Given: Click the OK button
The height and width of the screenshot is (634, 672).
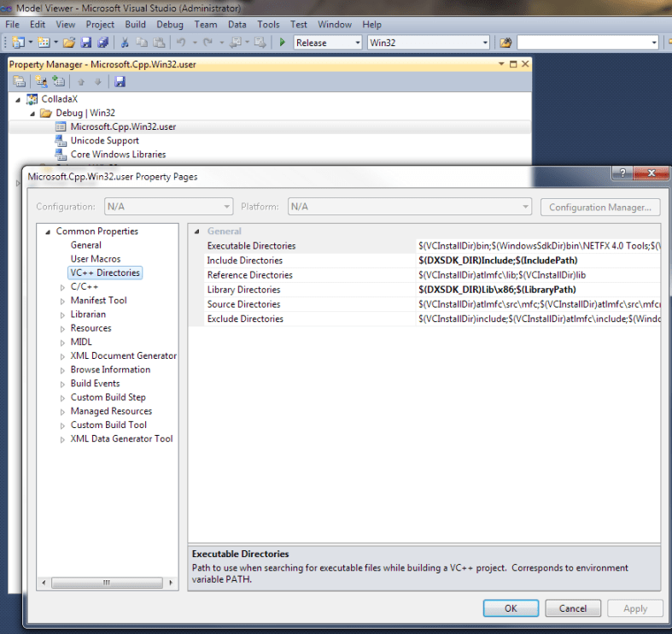Looking at the screenshot, I should pos(511,608).
